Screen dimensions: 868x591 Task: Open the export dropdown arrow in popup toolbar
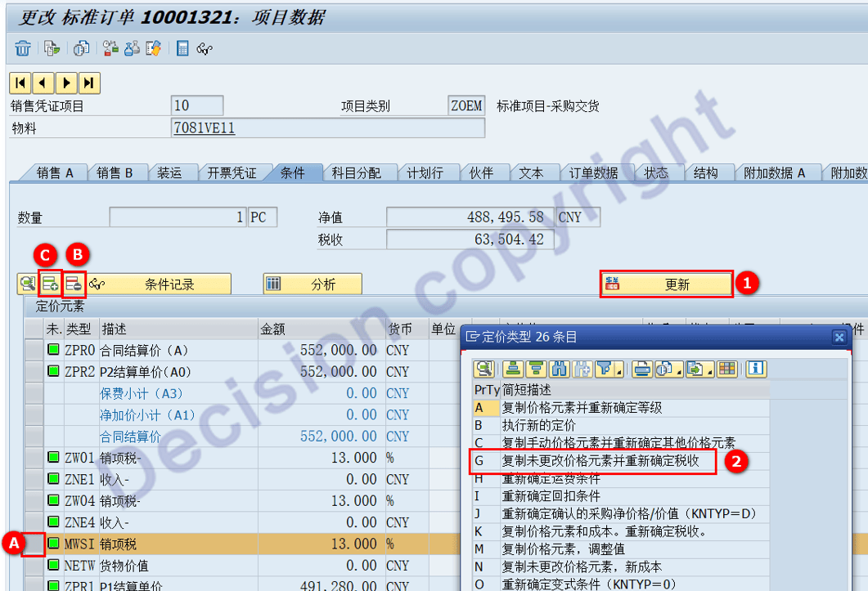click(x=710, y=369)
